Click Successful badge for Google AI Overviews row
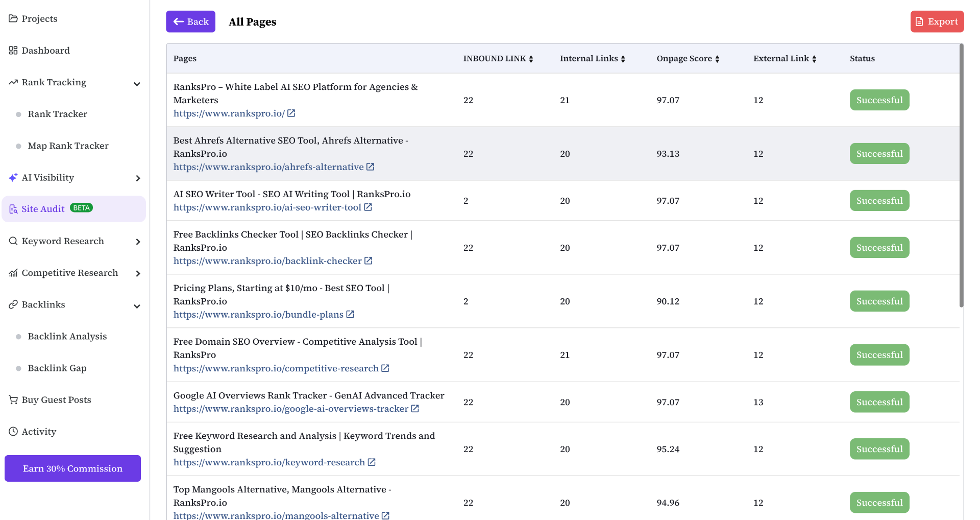Image resolution: width=980 pixels, height=520 pixels. [879, 402]
